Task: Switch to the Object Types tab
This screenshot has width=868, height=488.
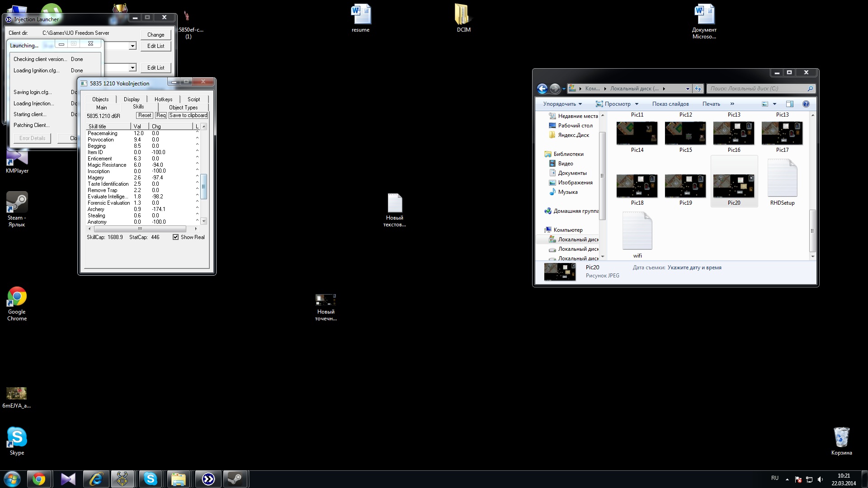Action: pos(183,108)
